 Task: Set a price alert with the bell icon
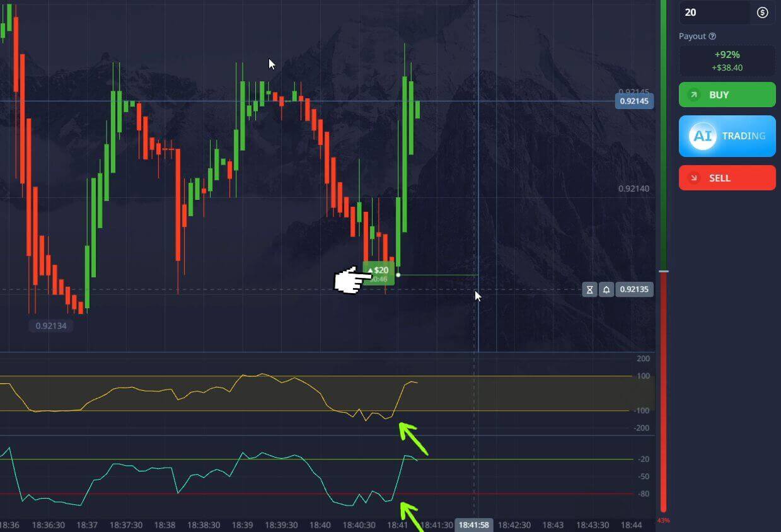(606, 289)
